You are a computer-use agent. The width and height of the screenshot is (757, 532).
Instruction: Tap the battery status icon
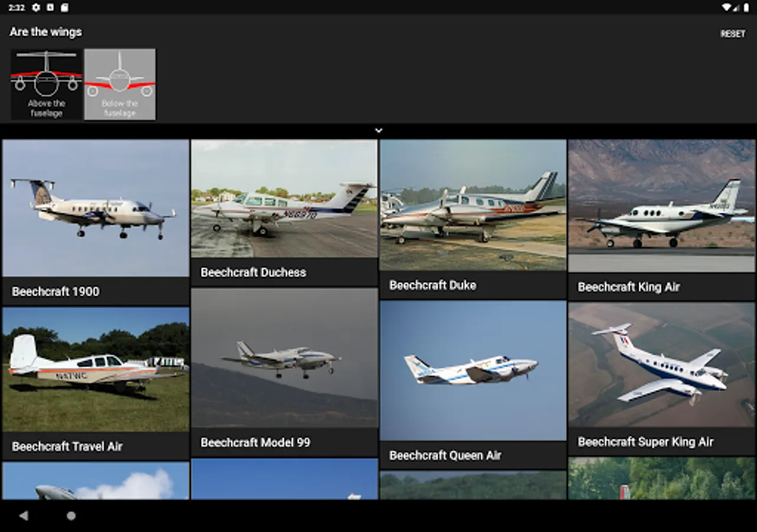[746, 8]
